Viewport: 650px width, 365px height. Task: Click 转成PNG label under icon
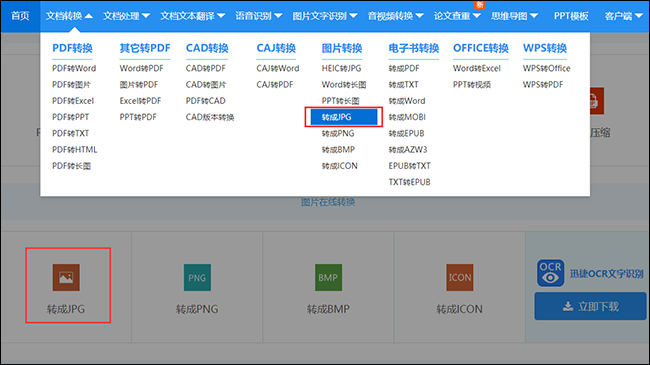pos(197,309)
